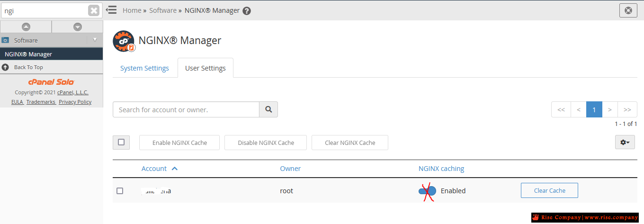Select the account row checkbox
Screen dimensions: 644x224
point(120,191)
